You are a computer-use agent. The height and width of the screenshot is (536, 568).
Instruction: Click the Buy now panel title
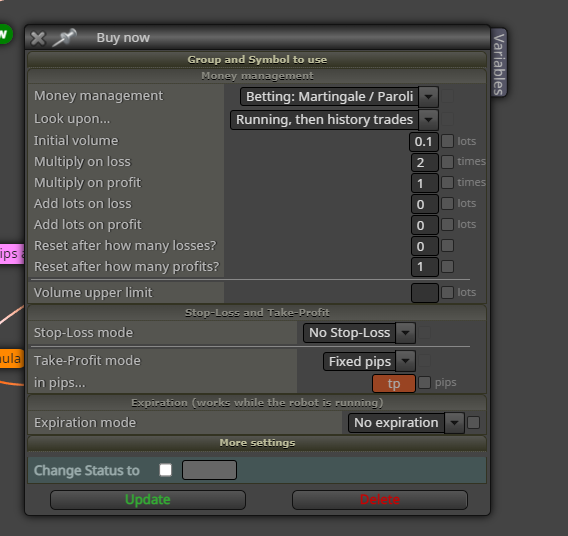click(x=123, y=38)
